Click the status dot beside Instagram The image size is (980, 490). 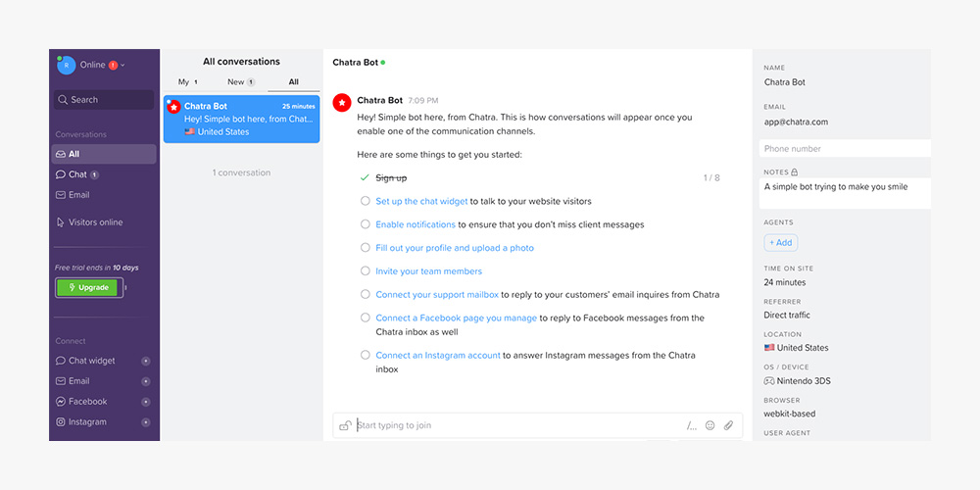(x=146, y=422)
